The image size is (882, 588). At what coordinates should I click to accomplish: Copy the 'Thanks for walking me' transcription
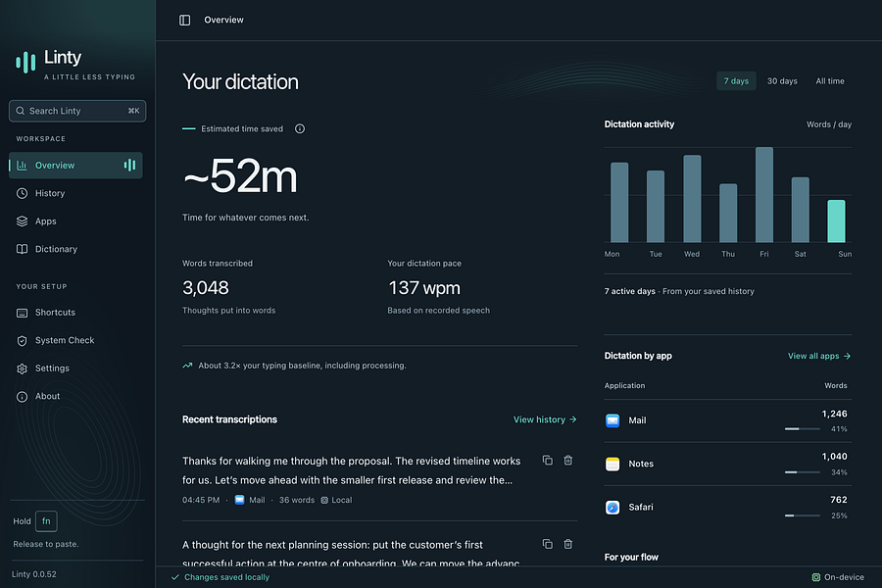click(x=547, y=461)
